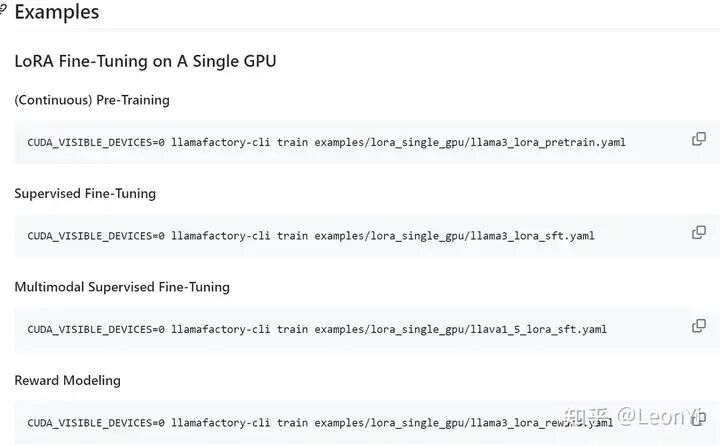Copy the llava1_5_lora_sft.yaml command
720x446 pixels.
tap(699, 325)
